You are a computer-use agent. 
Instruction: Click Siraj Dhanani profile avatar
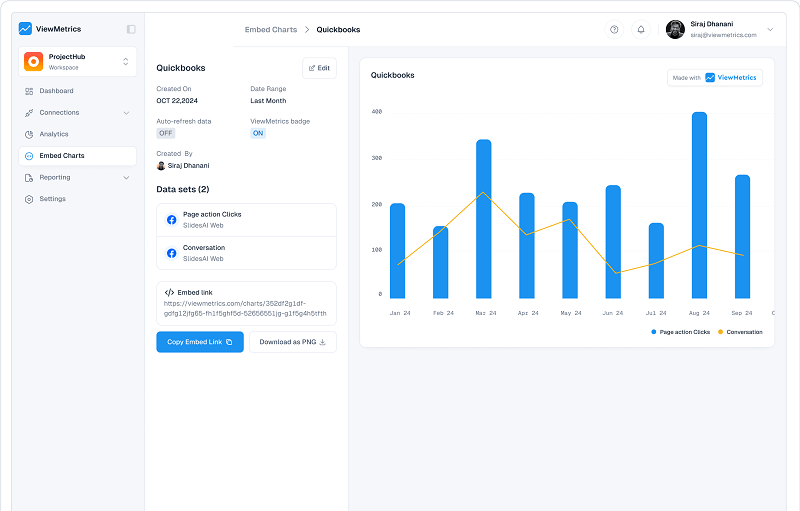coord(676,30)
